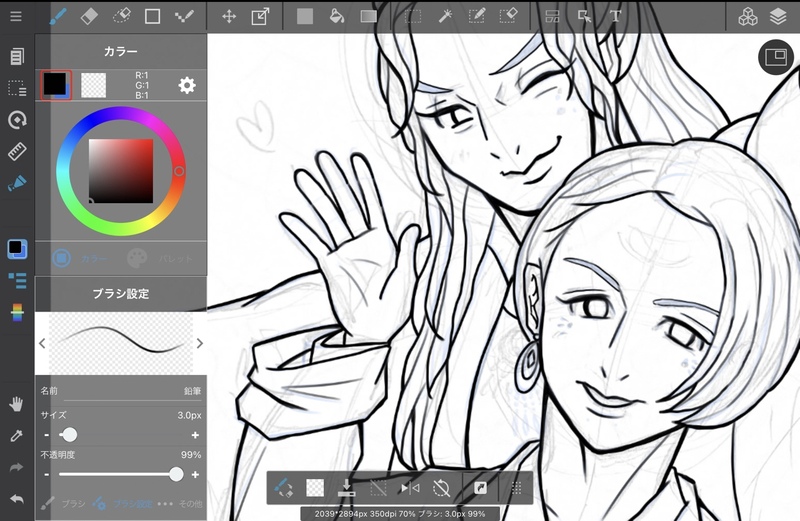The width and height of the screenshot is (800, 521).
Task: Select the rectangle shape tool
Action: click(x=152, y=16)
